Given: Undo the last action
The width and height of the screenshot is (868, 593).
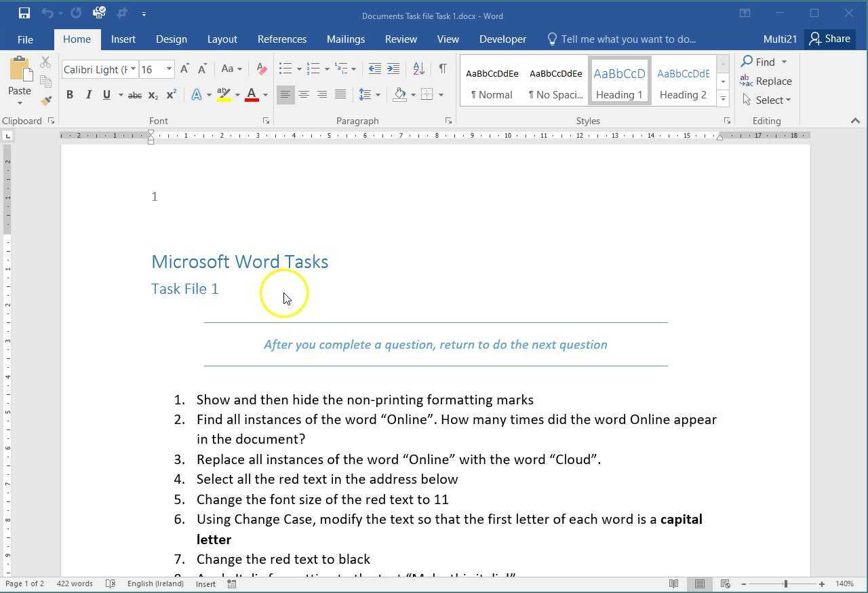Looking at the screenshot, I should point(47,13).
